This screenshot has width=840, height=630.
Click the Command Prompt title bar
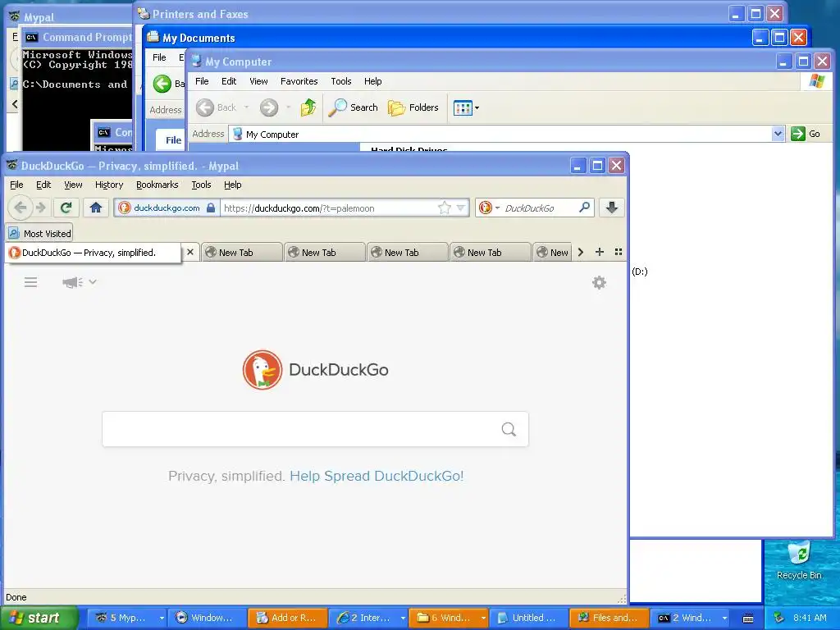78,38
